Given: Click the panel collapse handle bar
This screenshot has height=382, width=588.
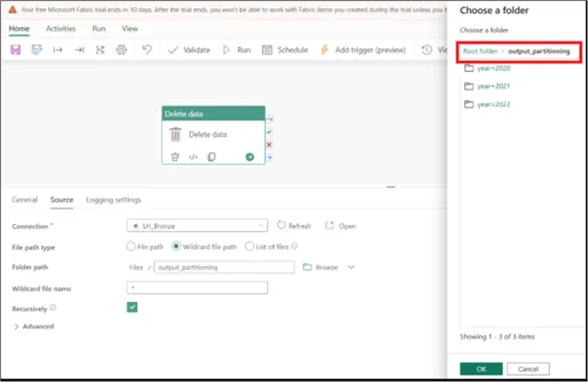Looking at the screenshot, I should tap(390, 187).
